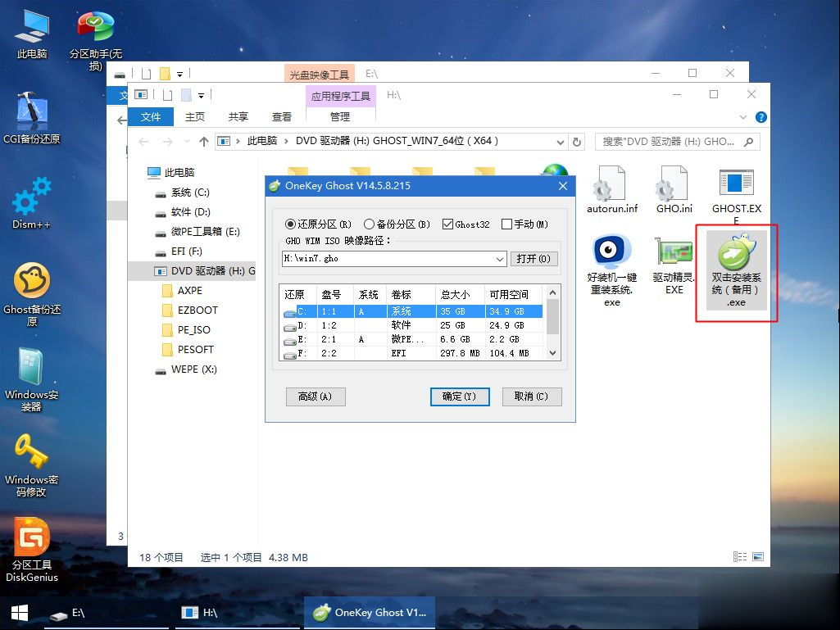Switch to the 共享 ribbon tab

(x=238, y=117)
